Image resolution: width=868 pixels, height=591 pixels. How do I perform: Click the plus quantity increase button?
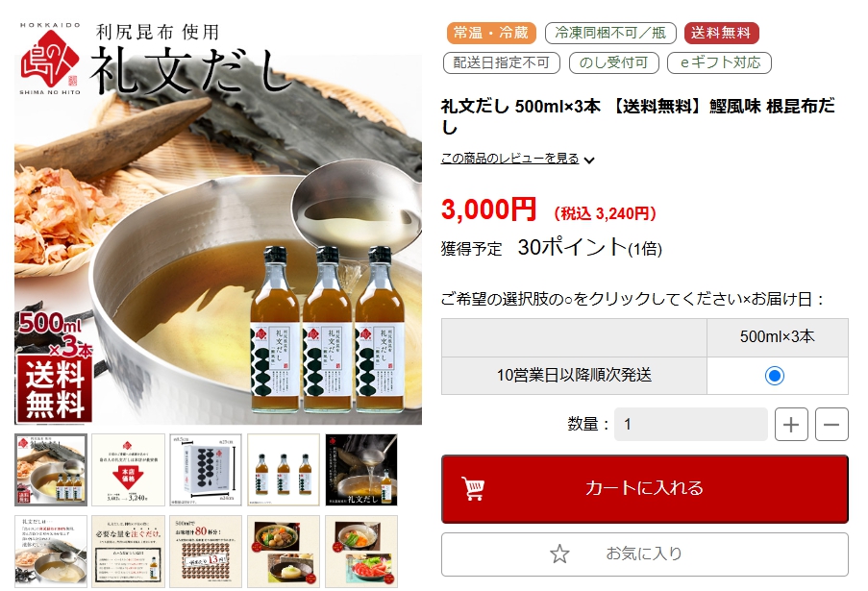point(791,425)
